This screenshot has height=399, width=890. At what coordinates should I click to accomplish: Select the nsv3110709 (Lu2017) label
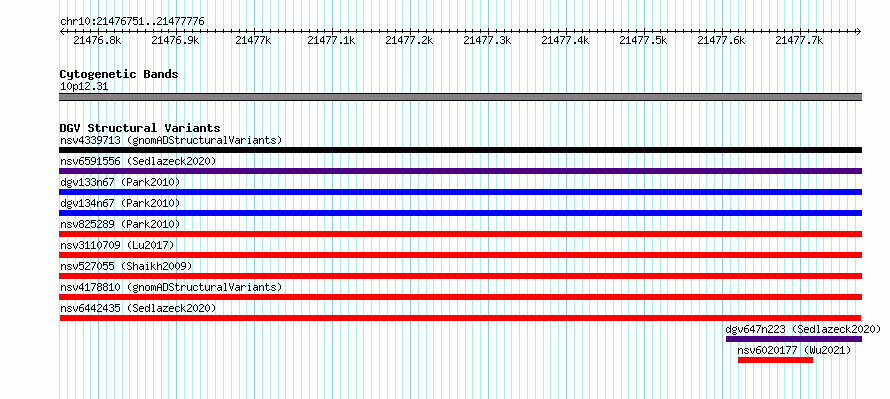[x=117, y=245]
